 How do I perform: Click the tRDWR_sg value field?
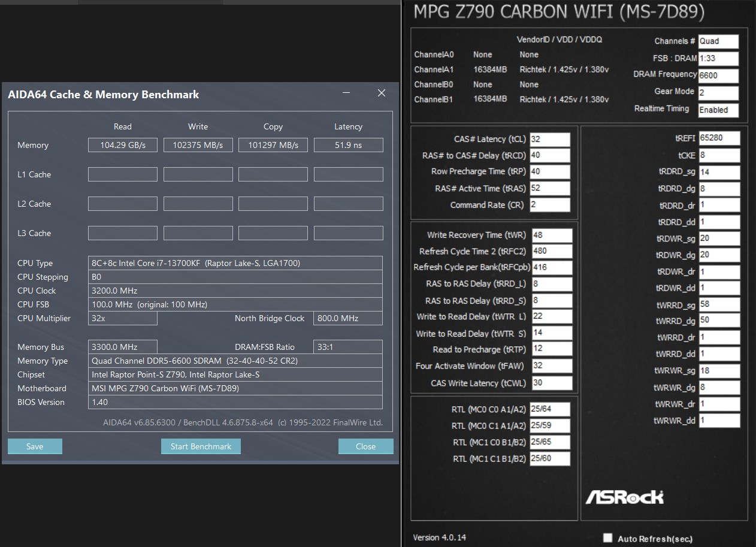pyautogui.click(x=719, y=238)
